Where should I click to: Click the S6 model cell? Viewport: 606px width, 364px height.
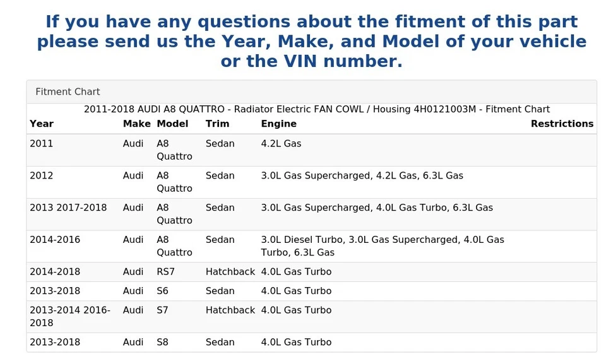click(163, 291)
